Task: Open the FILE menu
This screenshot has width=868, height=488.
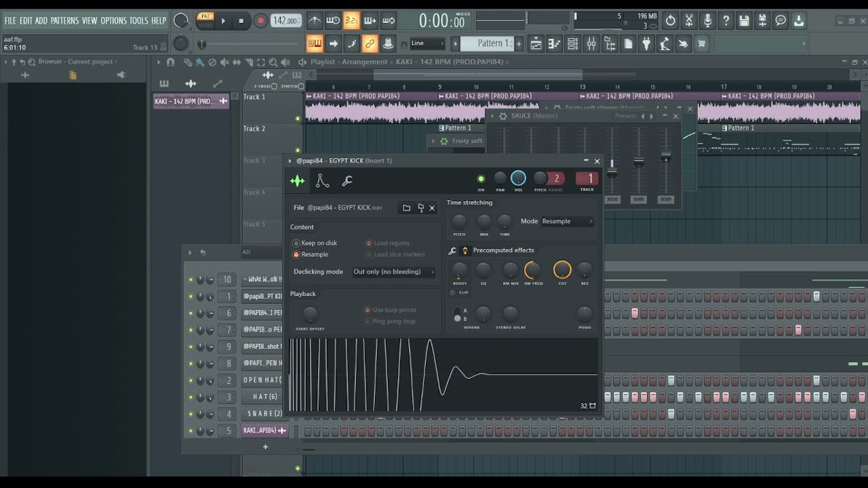Action: [10, 21]
